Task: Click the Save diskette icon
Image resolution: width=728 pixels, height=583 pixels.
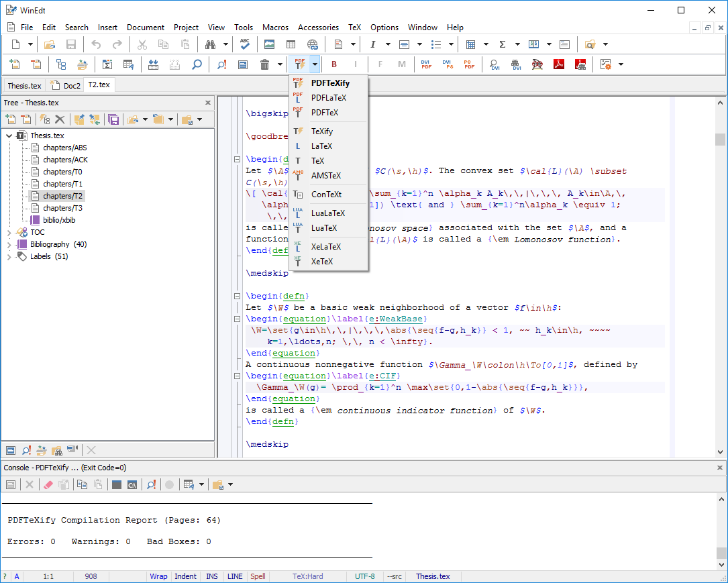Action: [x=71, y=44]
